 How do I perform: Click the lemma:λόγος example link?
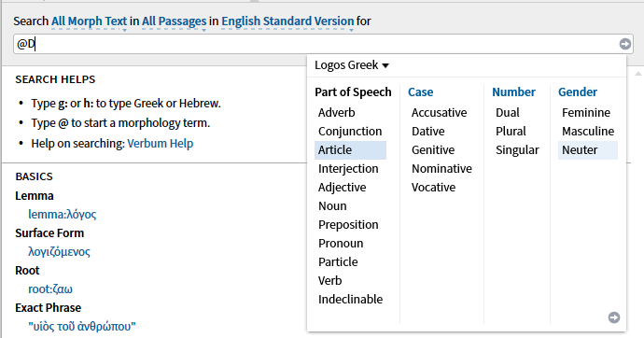62,215
